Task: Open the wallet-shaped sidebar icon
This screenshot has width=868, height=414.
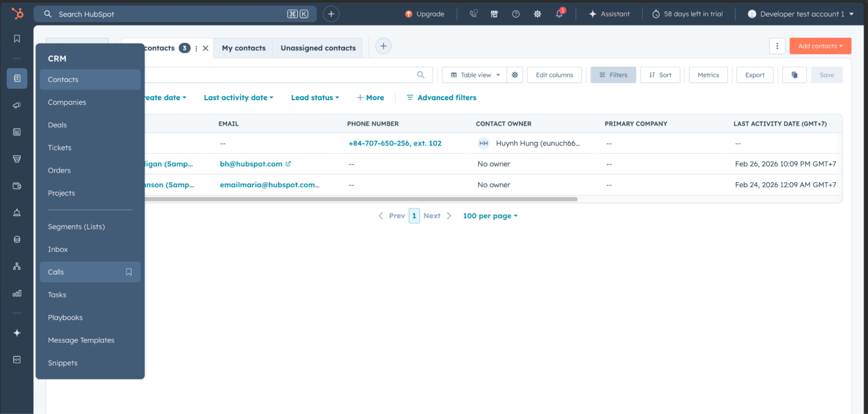Action: [x=17, y=186]
